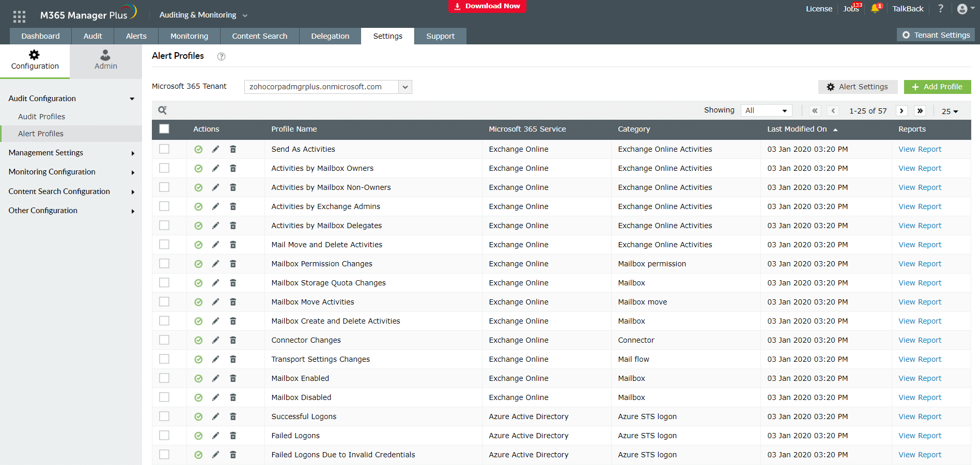This screenshot has width=980, height=465.
Task: Click the notification bell icon
Action: pyautogui.click(x=875, y=9)
